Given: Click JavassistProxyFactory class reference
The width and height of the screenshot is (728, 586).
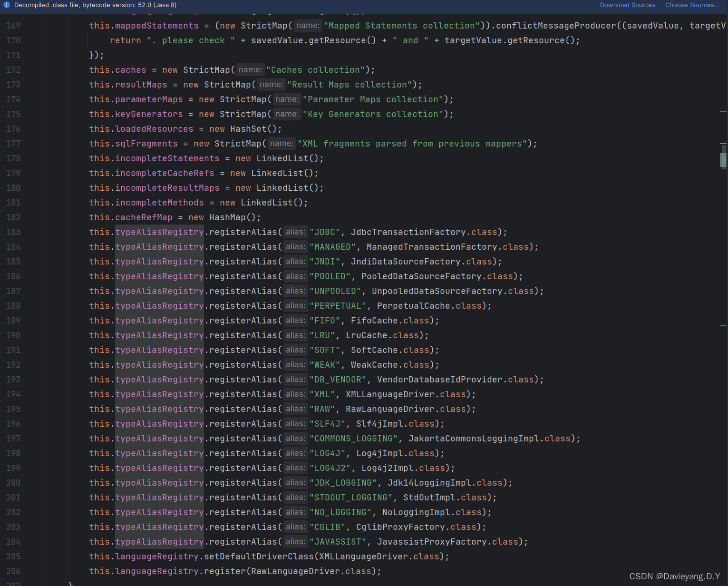Looking at the screenshot, I should pyautogui.click(x=432, y=542).
